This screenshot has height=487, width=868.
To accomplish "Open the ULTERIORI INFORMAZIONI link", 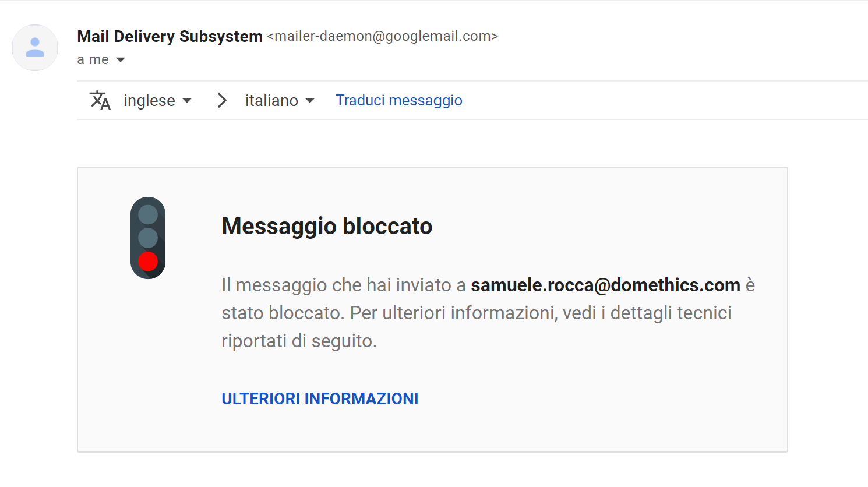I will pos(320,398).
